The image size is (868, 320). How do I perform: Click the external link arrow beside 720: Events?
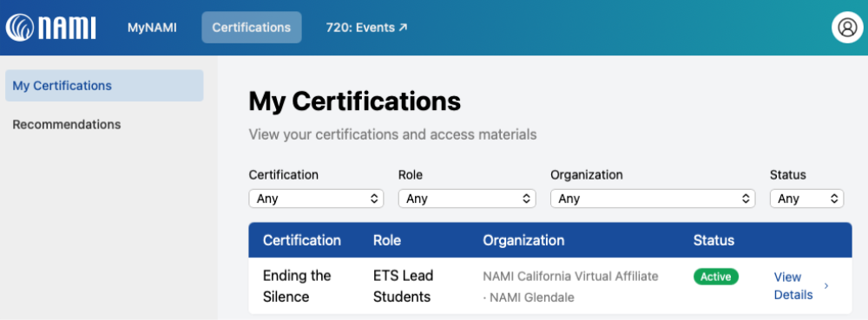click(x=403, y=27)
